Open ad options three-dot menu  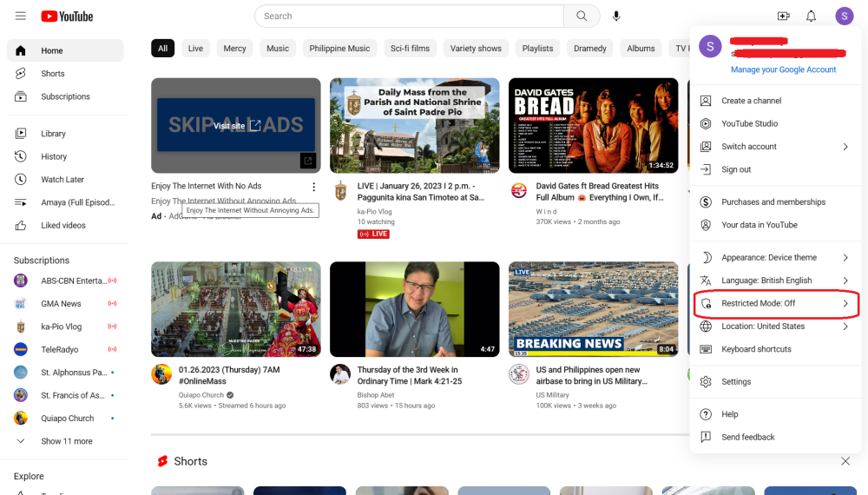pyautogui.click(x=314, y=188)
